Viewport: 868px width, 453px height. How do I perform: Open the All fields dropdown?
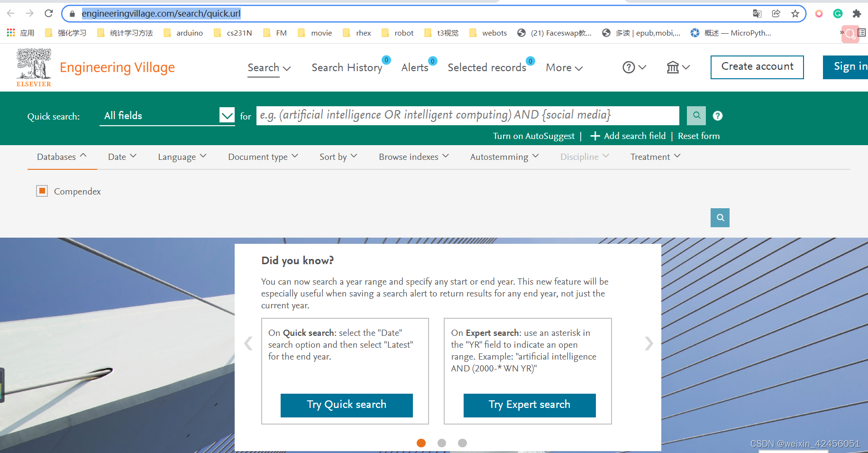(167, 115)
